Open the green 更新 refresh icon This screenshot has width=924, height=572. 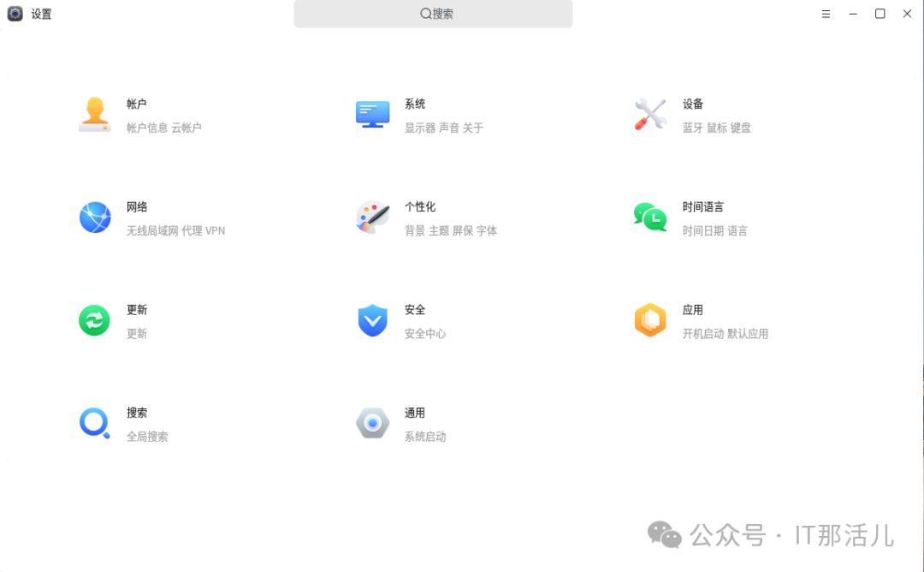coord(94,320)
